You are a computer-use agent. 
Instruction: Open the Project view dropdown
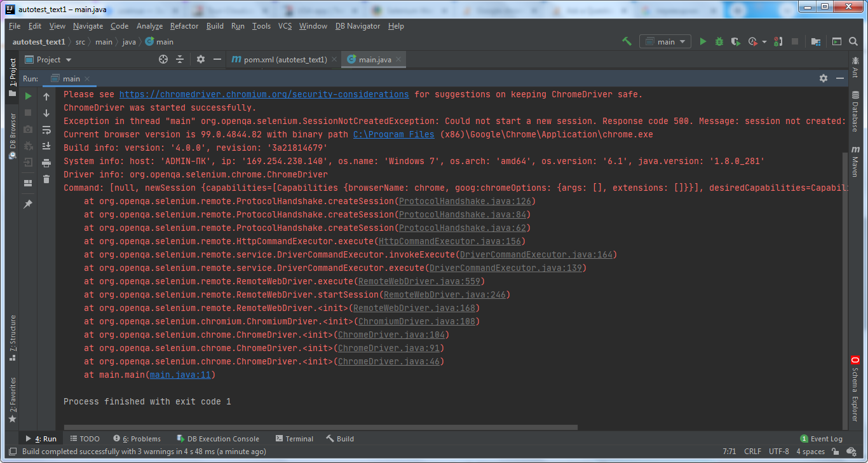click(x=49, y=59)
